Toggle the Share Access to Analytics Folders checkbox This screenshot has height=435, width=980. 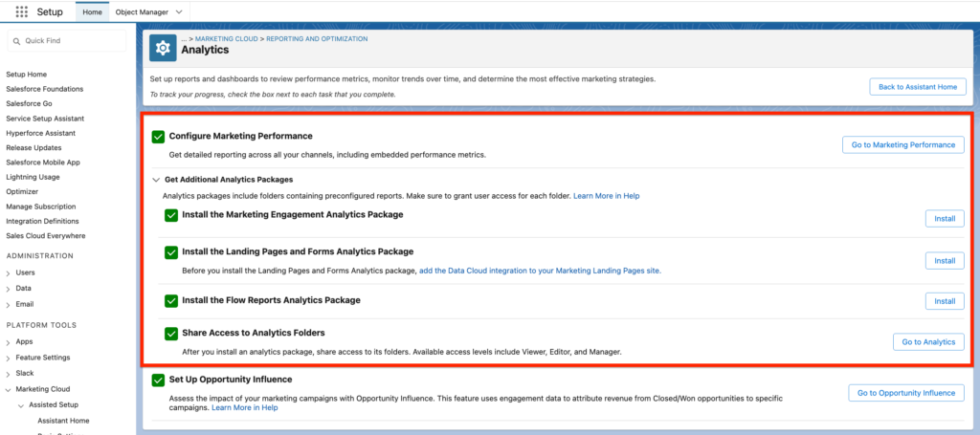coord(171,334)
